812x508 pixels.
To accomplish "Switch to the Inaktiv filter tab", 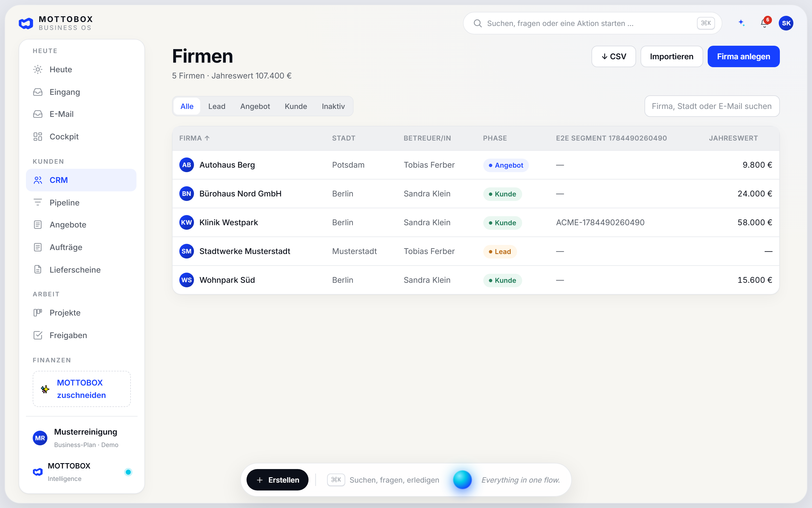I will pos(333,106).
